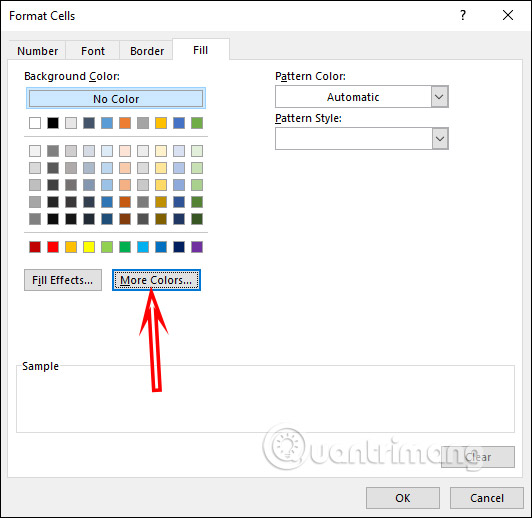Choose the No Color button
The image size is (532, 518).
(116, 99)
